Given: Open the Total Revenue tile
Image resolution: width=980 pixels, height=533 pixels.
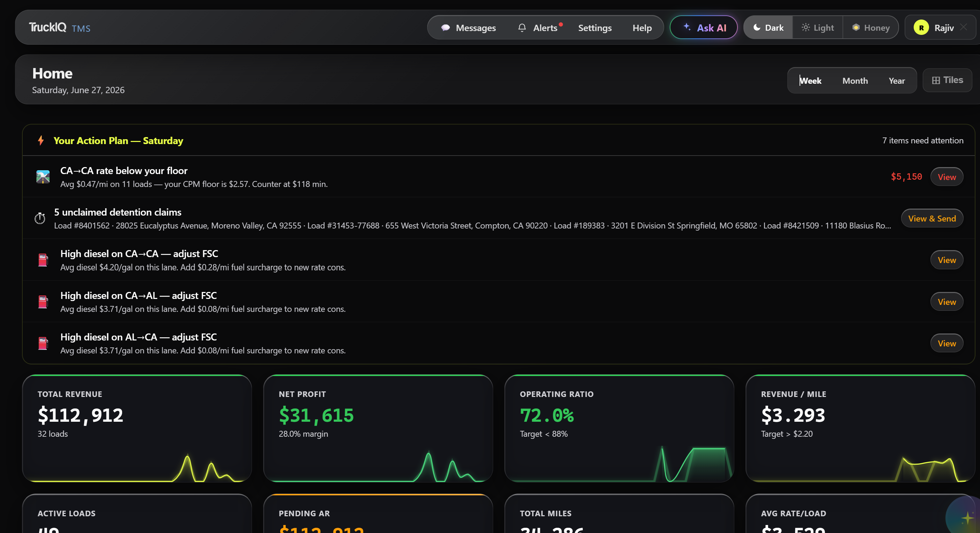Looking at the screenshot, I should pos(137,428).
